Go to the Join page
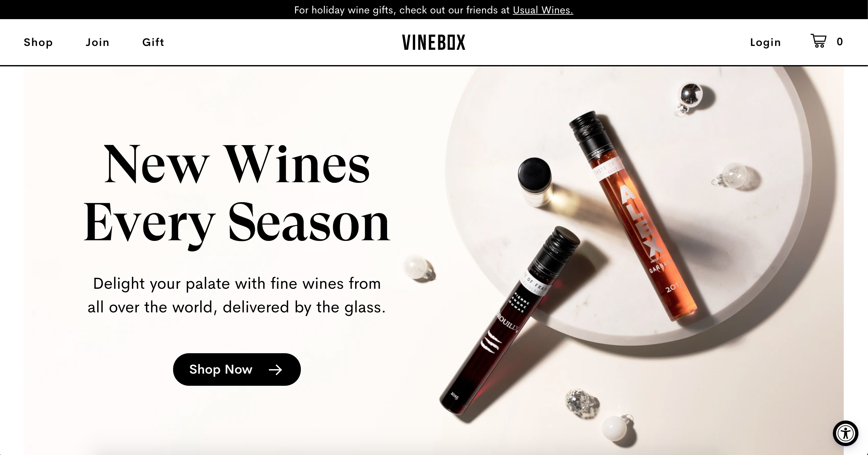Viewport: 868px width, 455px height. tap(97, 42)
